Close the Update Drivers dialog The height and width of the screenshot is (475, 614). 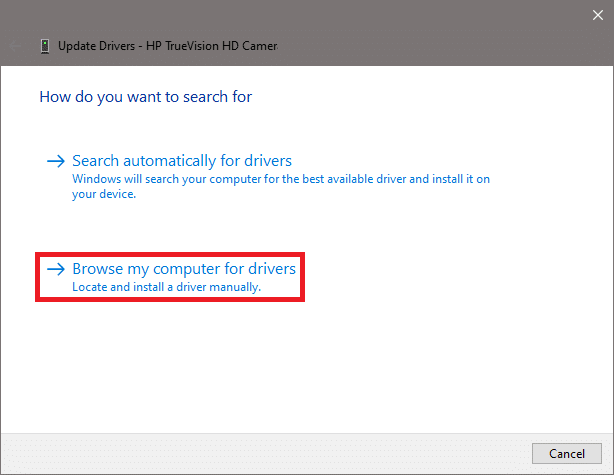598,15
